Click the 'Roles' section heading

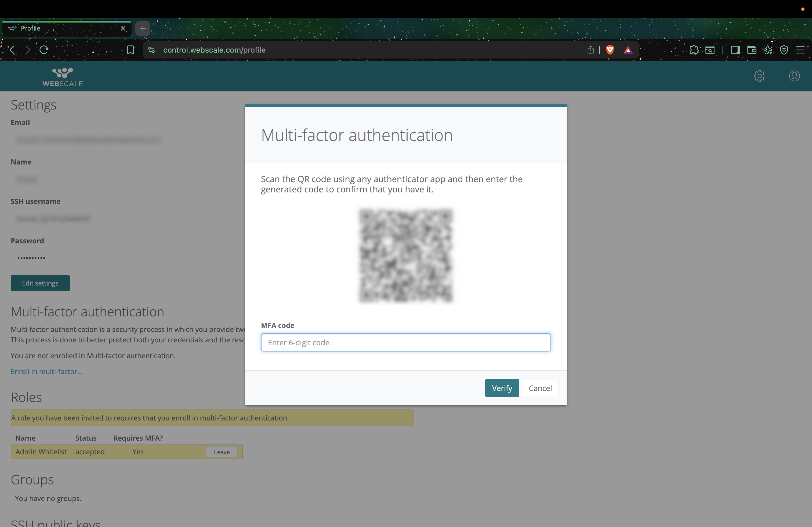coord(26,397)
